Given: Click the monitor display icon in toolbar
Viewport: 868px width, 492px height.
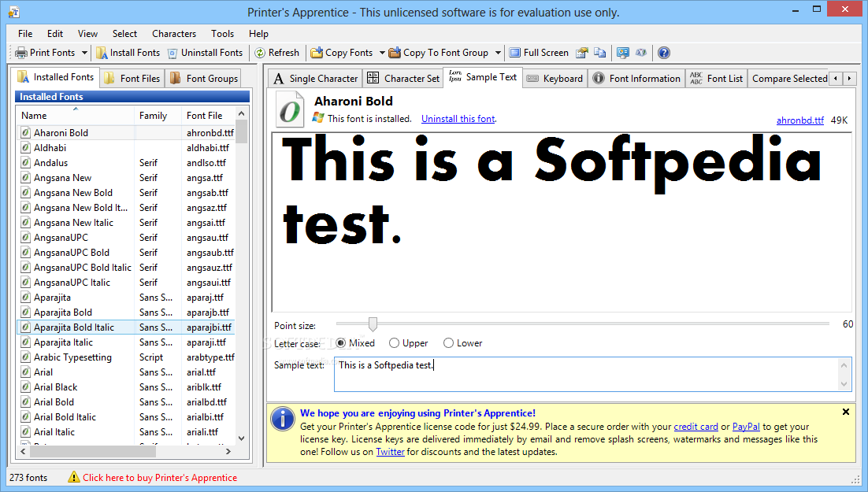Looking at the screenshot, I should [623, 53].
